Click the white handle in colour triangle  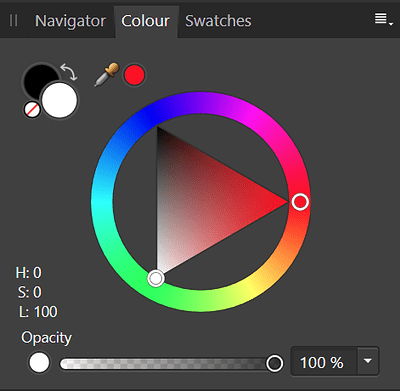click(x=156, y=278)
